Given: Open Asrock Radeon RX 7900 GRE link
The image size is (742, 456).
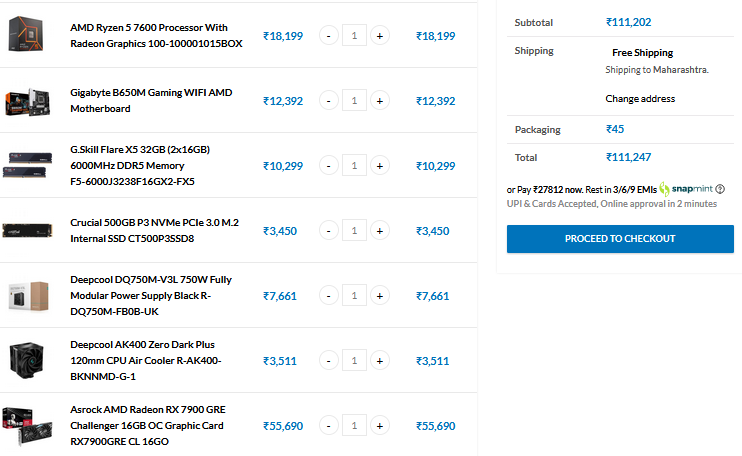Looking at the screenshot, I should [148, 426].
